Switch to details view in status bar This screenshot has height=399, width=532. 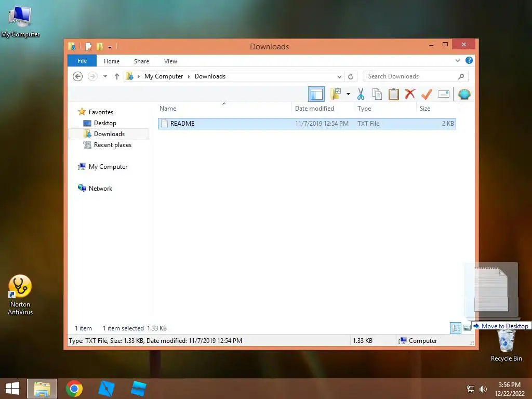tap(455, 328)
